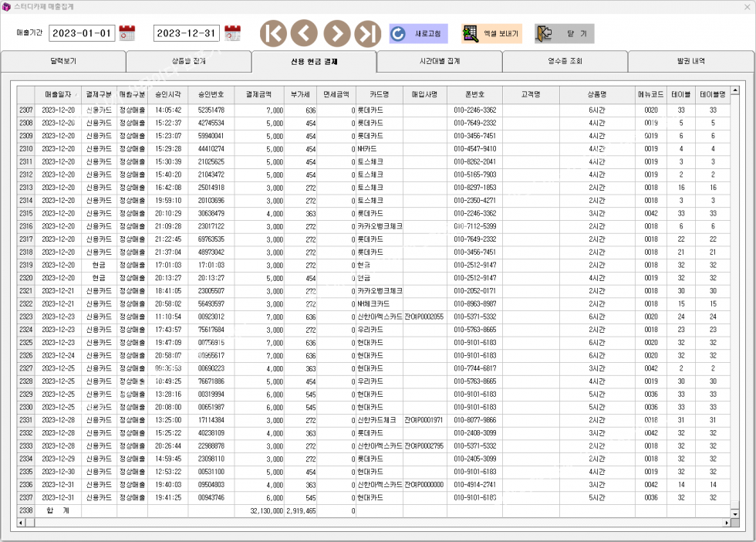The image size is (756, 542).
Task: Click the 승인번호 column header
Action: (x=211, y=95)
